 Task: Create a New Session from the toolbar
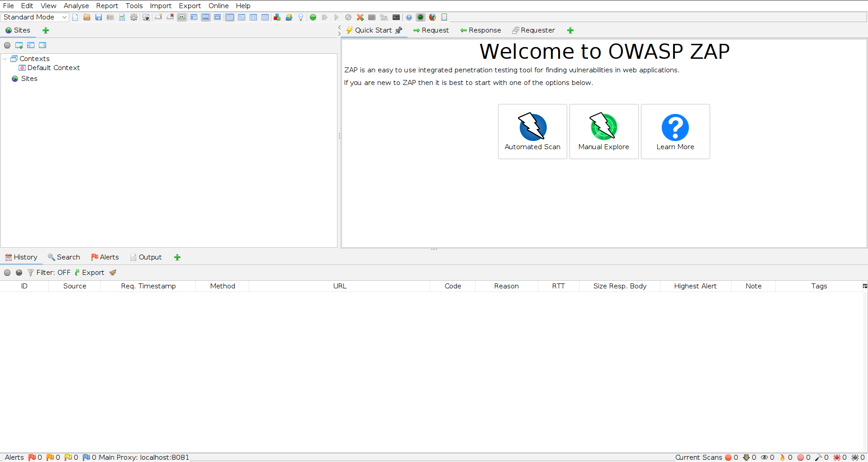[76, 17]
